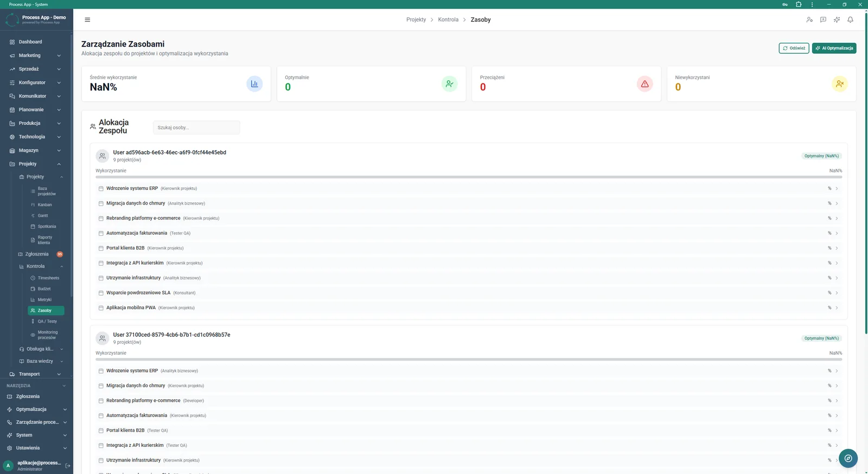Expand the Sprzedaż menu chevron

(x=59, y=69)
